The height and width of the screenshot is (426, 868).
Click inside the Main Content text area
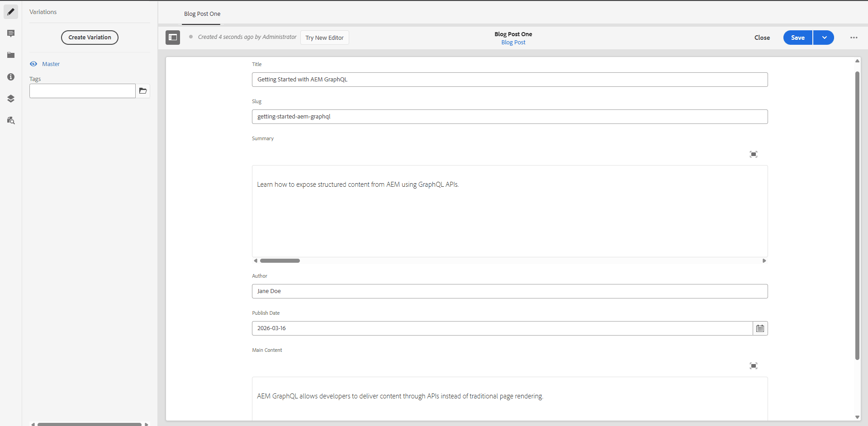pos(510,398)
